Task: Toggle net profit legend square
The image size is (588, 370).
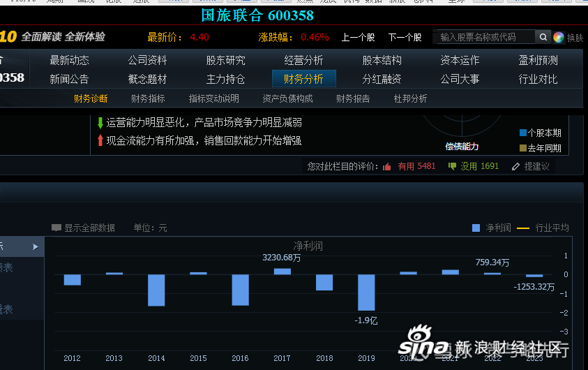Action: pos(476,228)
